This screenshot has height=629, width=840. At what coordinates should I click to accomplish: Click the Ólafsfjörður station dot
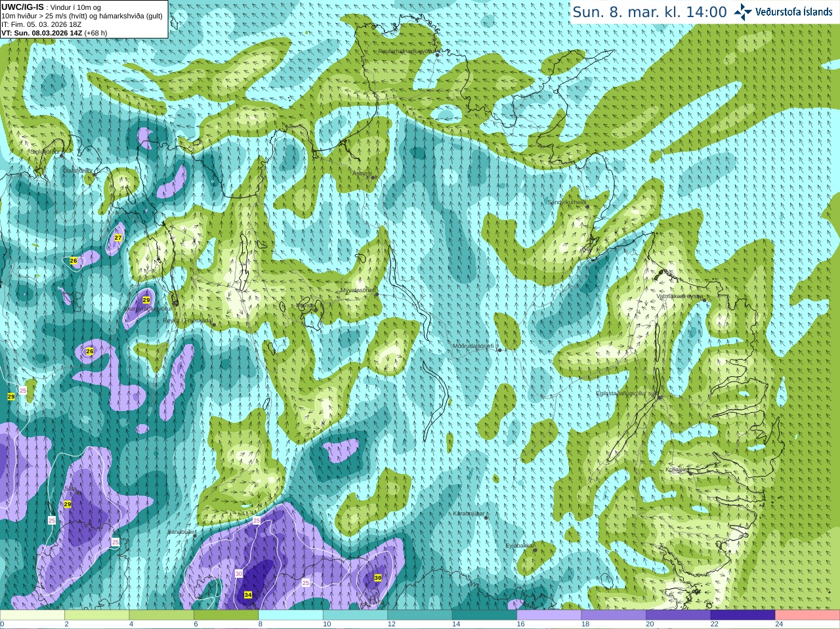[94, 175]
